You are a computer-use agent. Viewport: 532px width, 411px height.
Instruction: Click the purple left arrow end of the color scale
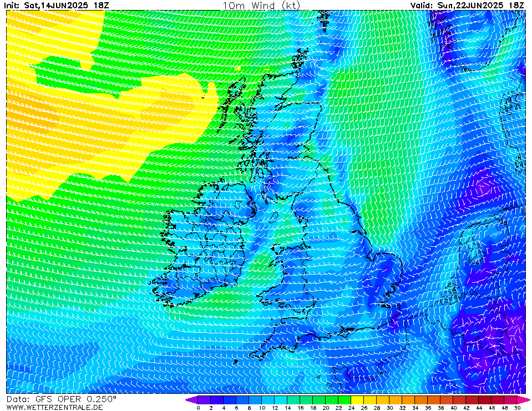(191, 399)
